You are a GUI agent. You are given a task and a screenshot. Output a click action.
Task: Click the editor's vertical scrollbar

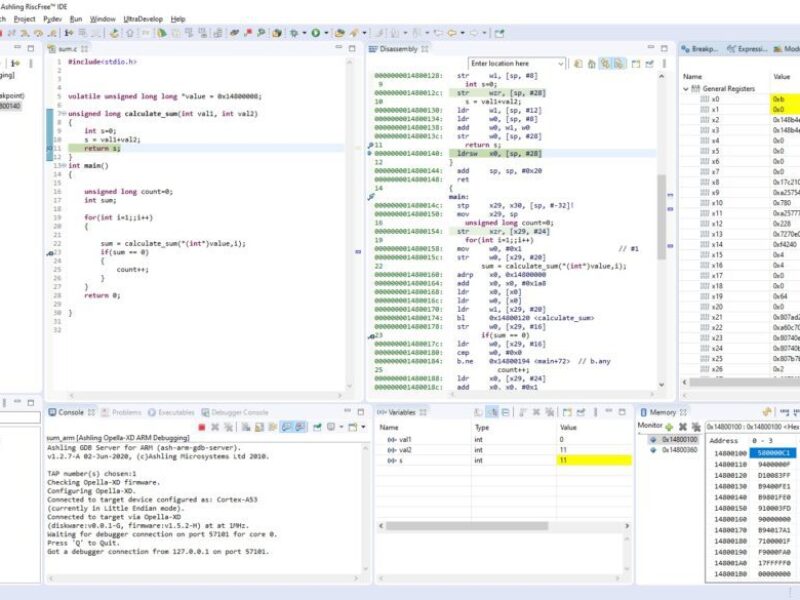click(355, 200)
